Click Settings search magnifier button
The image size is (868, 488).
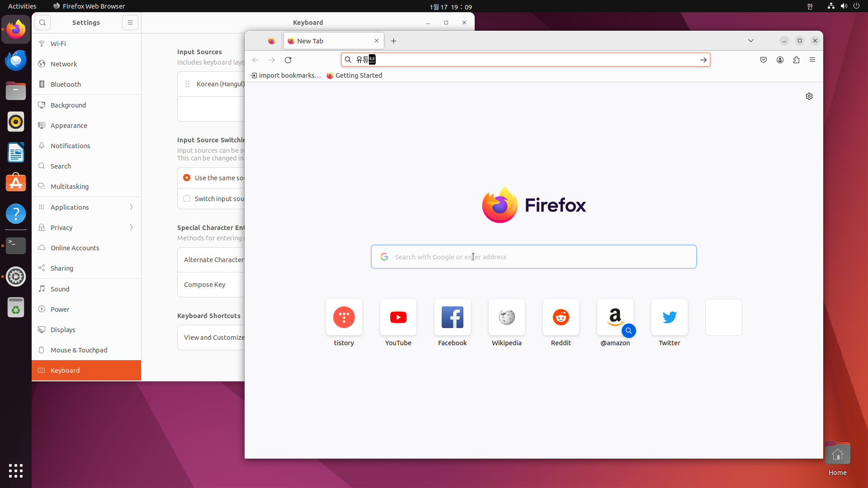click(42, 23)
